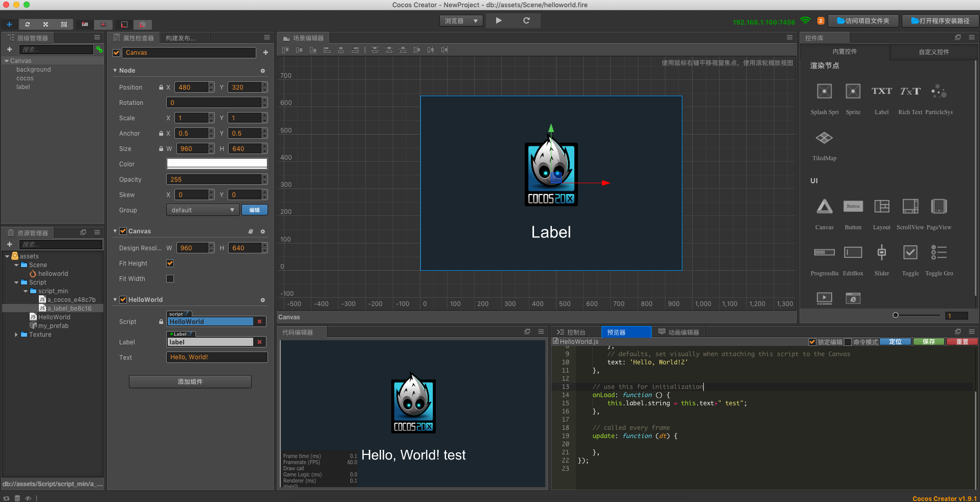Image resolution: width=980 pixels, height=502 pixels.
Task: Open the 浏览器 preview target dropdown
Action: [461, 21]
